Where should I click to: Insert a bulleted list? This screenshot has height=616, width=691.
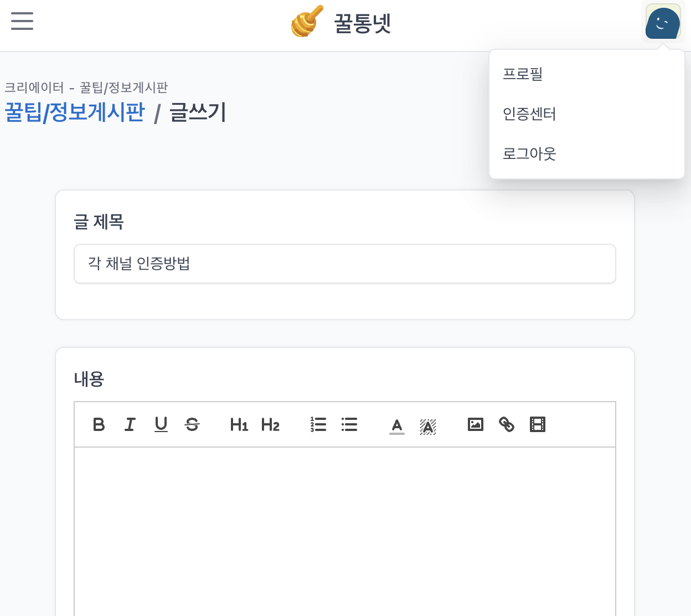349,424
